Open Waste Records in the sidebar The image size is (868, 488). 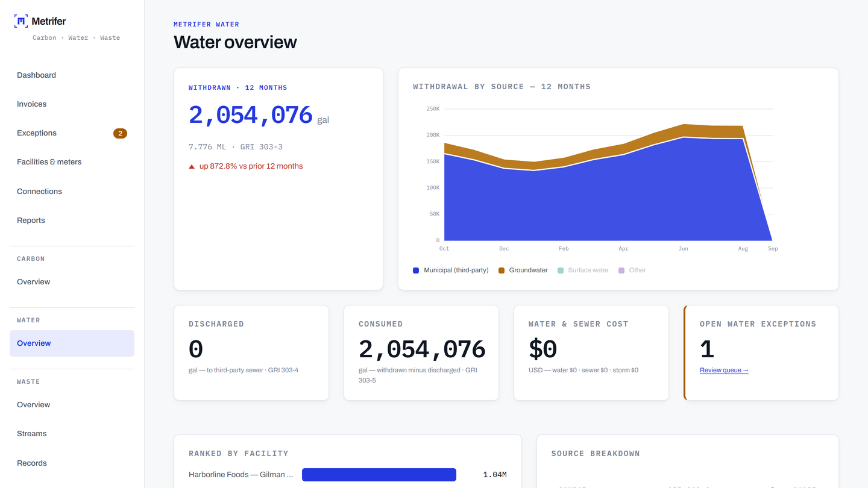(x=72, y=463)
